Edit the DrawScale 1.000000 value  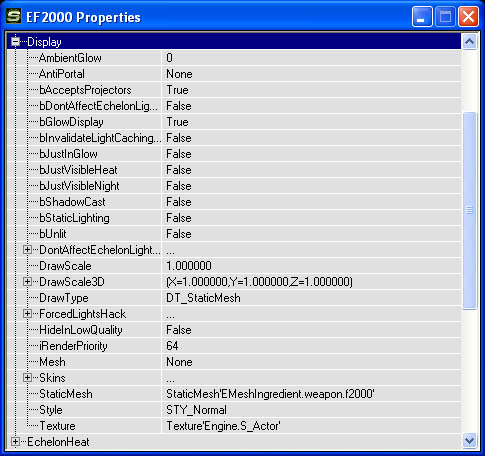[311, 266]
